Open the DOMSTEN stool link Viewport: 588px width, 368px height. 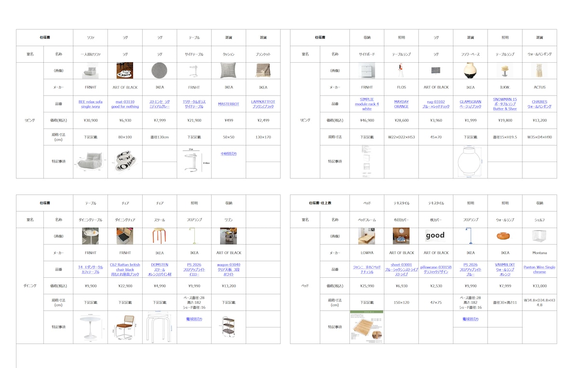pyautogui.click(x=160, y=270)
